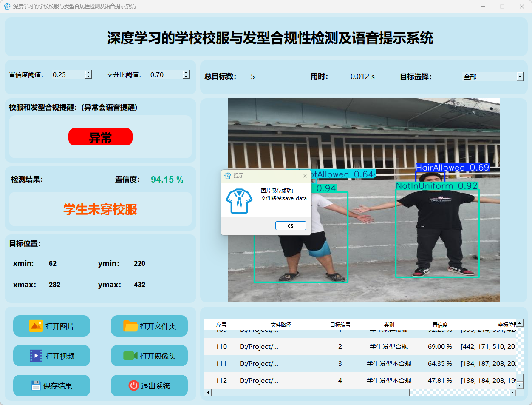Click the 目标编号 column header
The height and width of the screenshot is (405, 532).
point(340,325)
